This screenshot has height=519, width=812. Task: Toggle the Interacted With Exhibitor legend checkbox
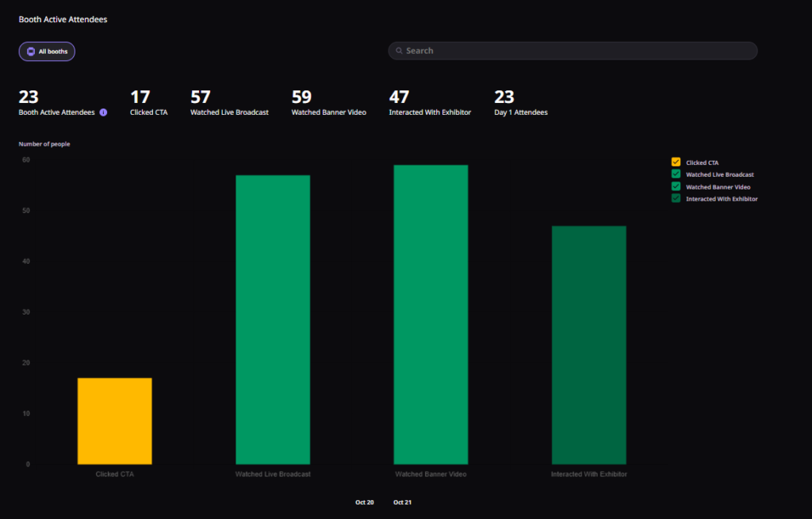coord(676,198)
